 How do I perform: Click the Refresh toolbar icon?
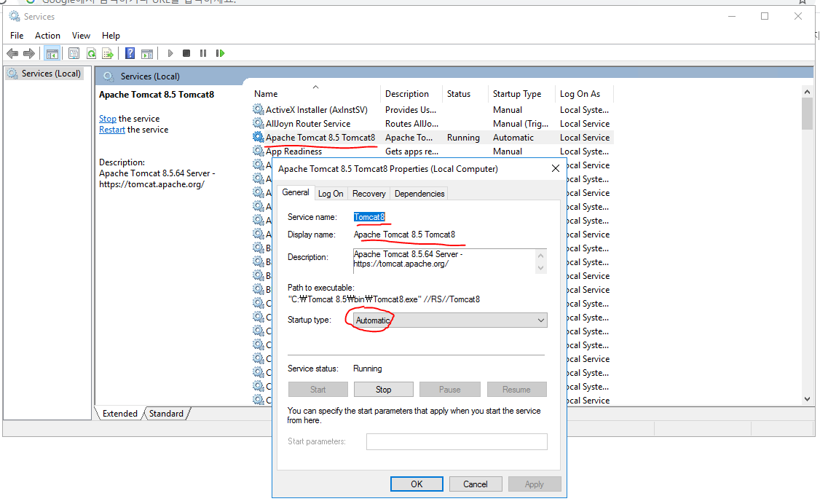(x=91, y=53)
